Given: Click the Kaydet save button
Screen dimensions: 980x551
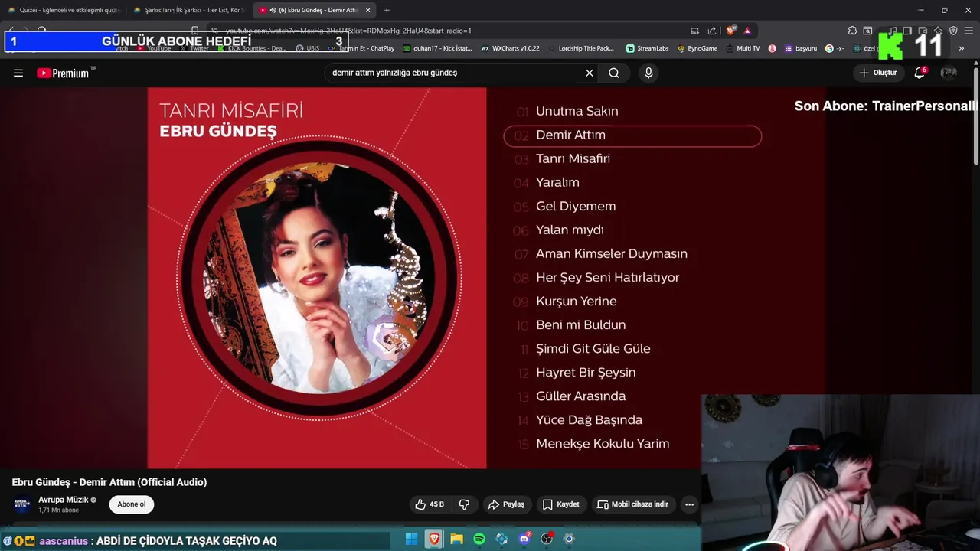Looking at the screenshot, I should point(561,504).
